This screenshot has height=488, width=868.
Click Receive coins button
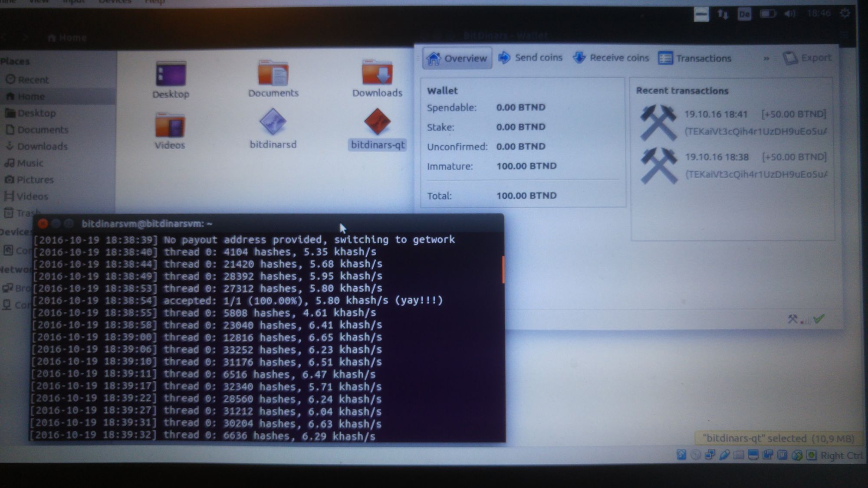click(x=611, y=58)
